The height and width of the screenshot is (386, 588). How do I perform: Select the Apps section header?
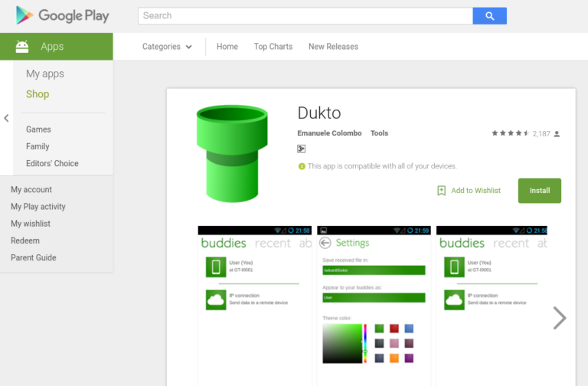pyautogui.click(x=56, y=47)
